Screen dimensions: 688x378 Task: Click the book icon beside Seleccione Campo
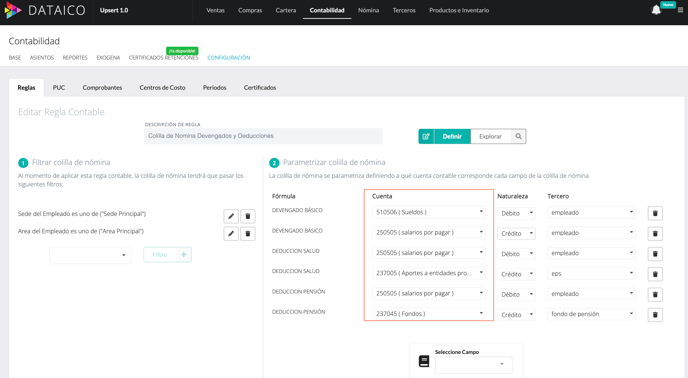(x=424, y=361)
